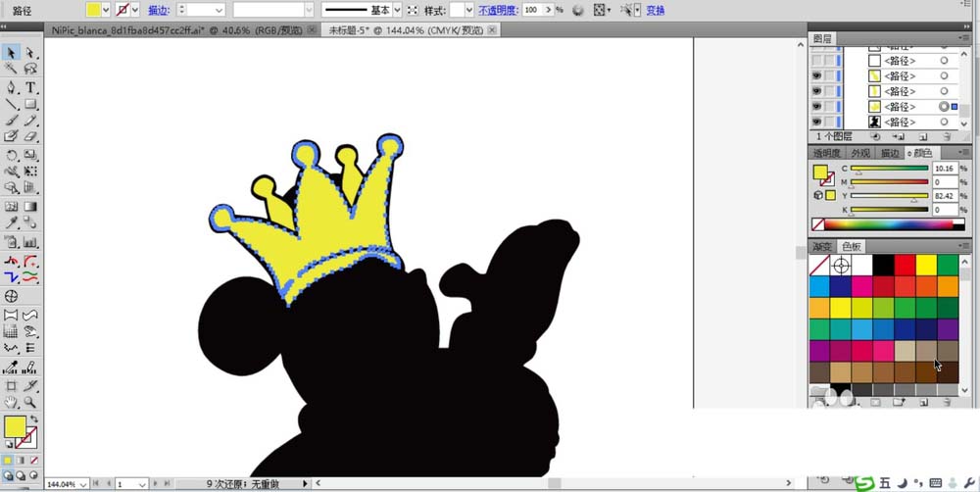Select the Type tool
Viewport: 980px width, 492px height.
pos(30,87)
